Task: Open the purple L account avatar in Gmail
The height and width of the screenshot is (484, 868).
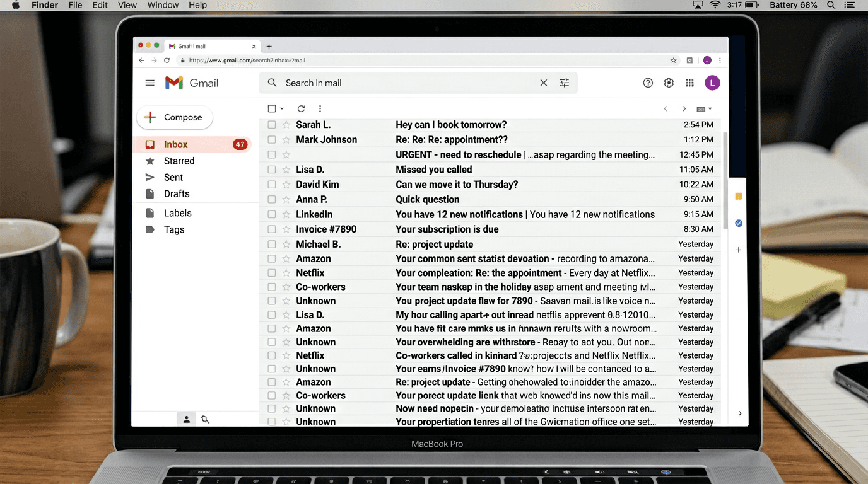Action: [x=712, y=83]
